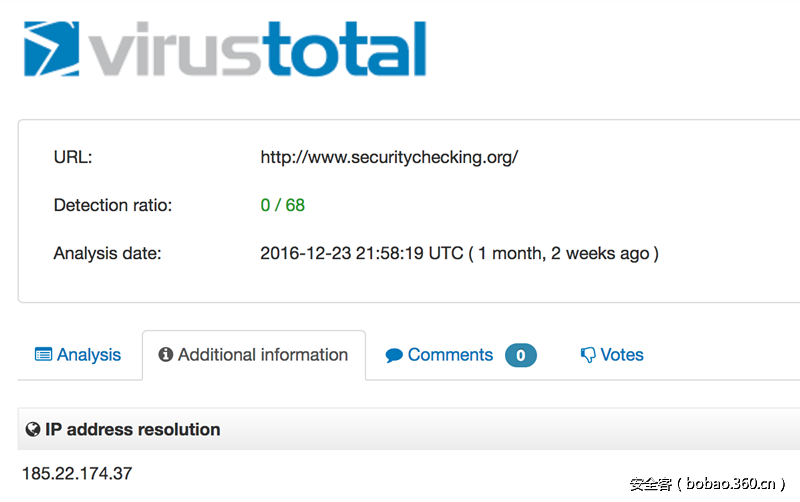Click the Detection ratio label
This screenshot has height=502, width=800.
[x=113, y=205]
